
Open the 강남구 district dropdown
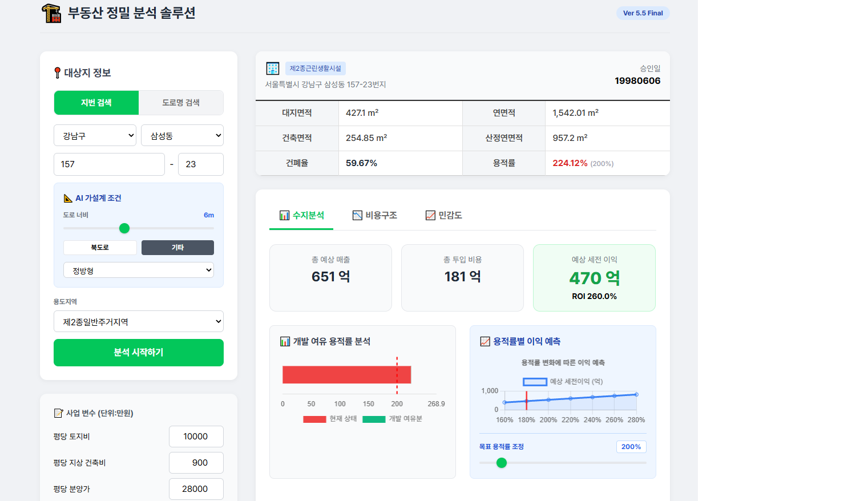pyautogui.click(x=95, y=135)
